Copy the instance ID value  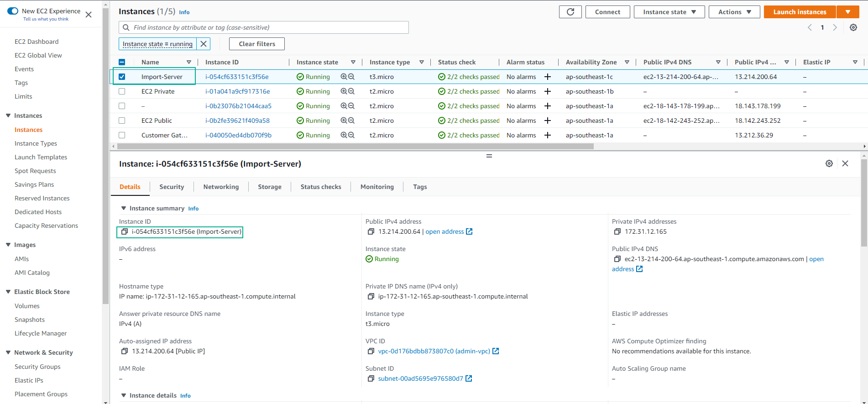coord(124,231)
